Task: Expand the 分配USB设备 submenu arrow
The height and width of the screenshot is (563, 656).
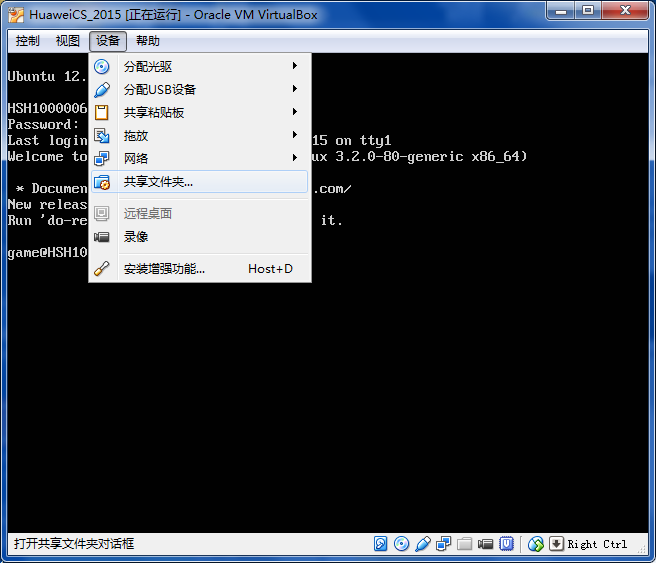Action: click(x=295, y=89)
